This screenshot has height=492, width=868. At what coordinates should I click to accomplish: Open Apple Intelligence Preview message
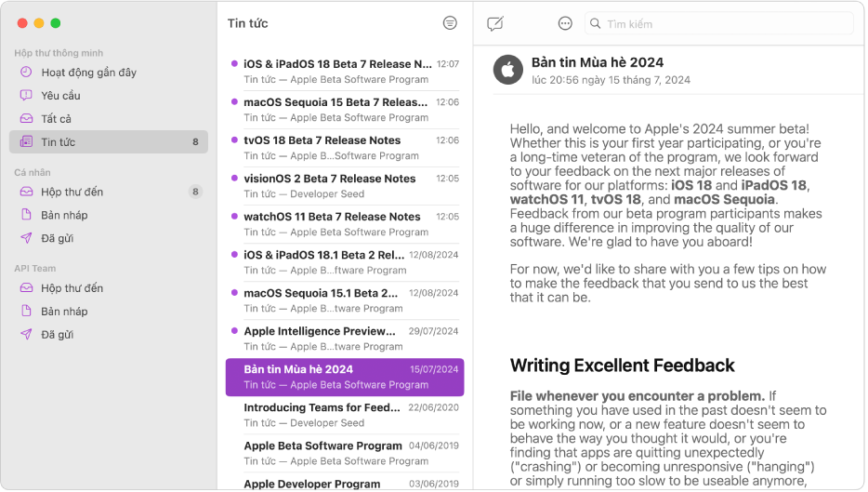[345, 339]
